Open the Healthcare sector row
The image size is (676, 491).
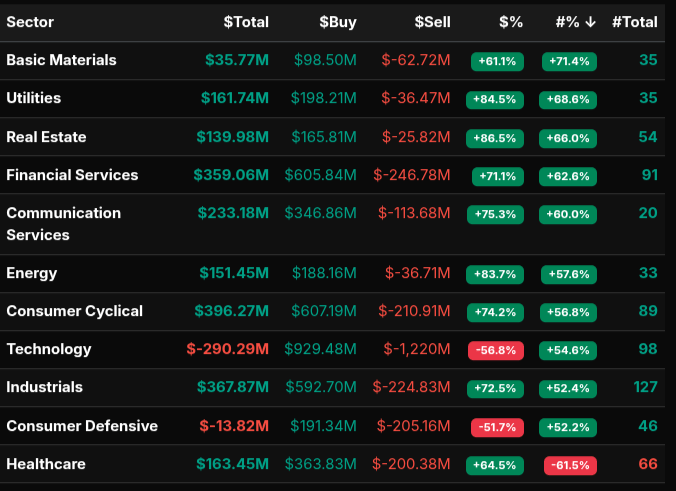pyautogui.click(x=46, y=464)
